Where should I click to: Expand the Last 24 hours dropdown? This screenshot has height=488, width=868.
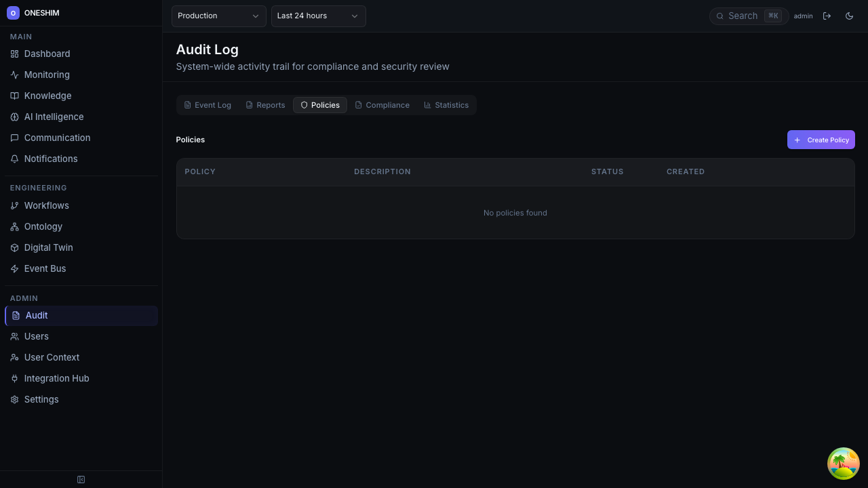coord(318,16)
